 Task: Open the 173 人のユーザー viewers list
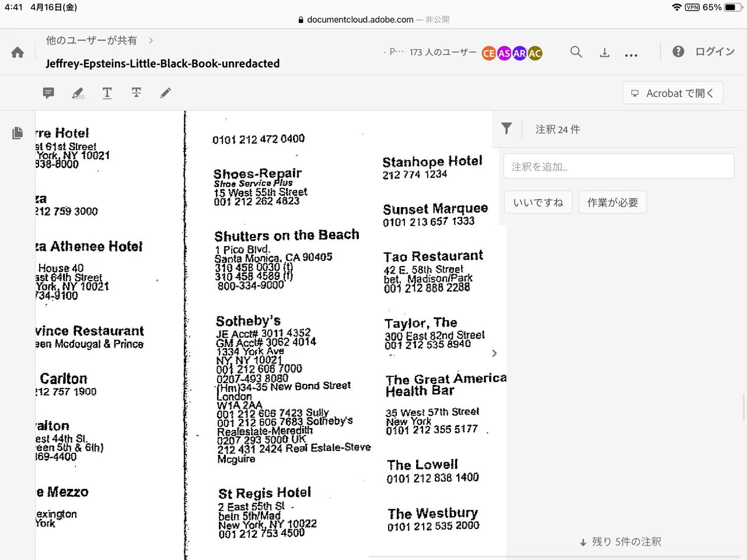[x=443, y=52]
